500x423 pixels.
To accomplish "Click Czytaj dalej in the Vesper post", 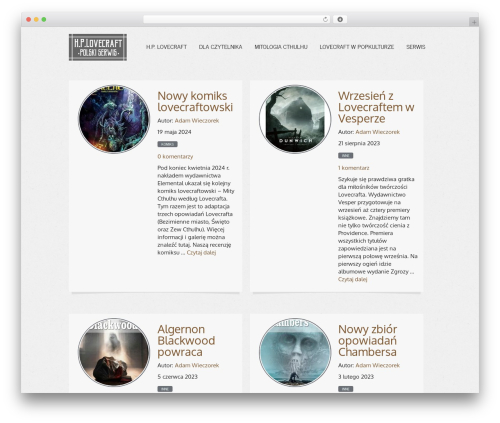I will (x=353, y=279).
